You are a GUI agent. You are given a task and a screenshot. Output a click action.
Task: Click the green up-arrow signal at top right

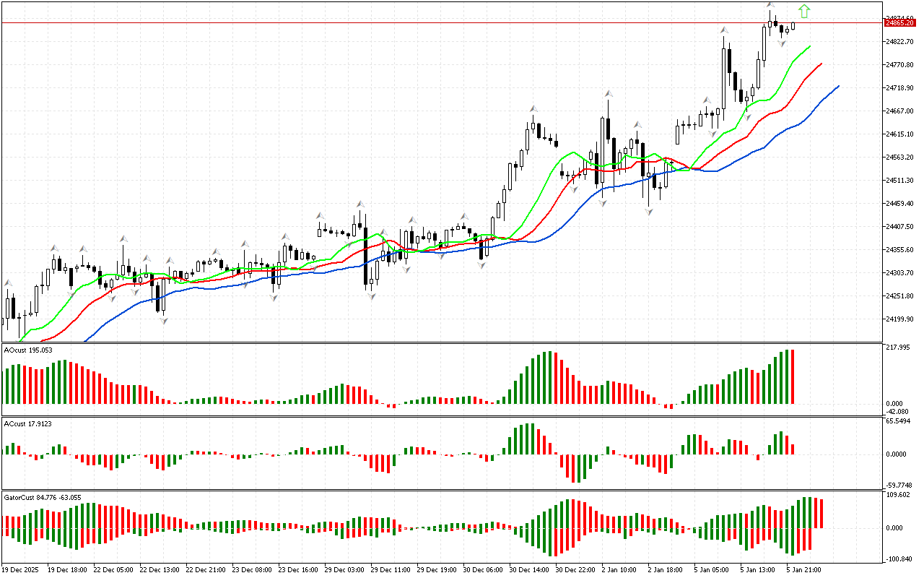pos(804,11)
